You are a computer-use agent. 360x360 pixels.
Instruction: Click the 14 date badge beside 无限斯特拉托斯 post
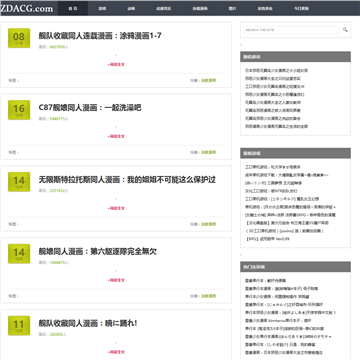19,182
